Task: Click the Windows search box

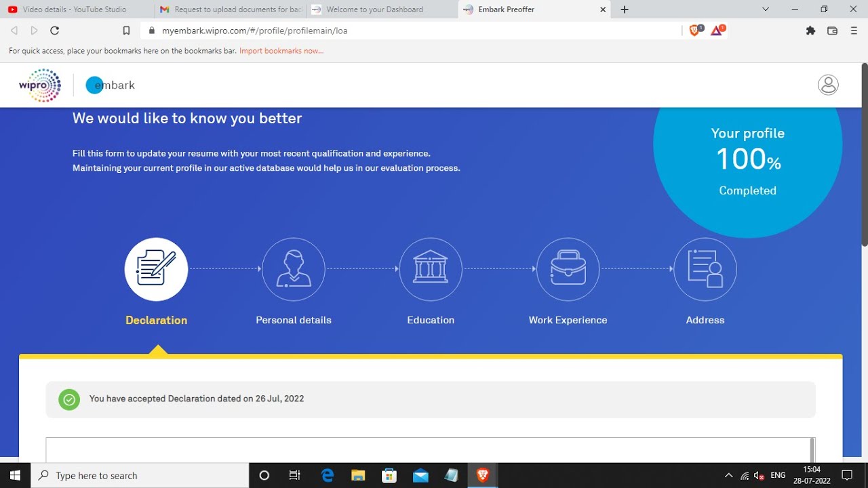Action: pyautogui.click(x=140, y=476)
